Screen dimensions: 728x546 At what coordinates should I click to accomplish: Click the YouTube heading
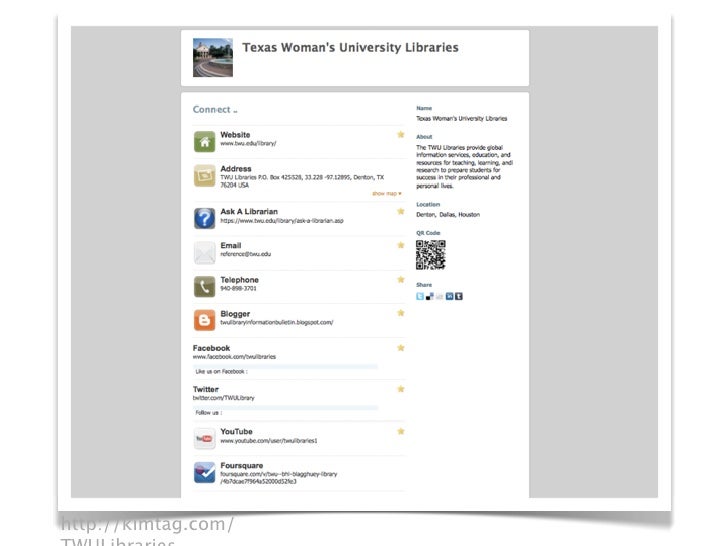[236, 431]
